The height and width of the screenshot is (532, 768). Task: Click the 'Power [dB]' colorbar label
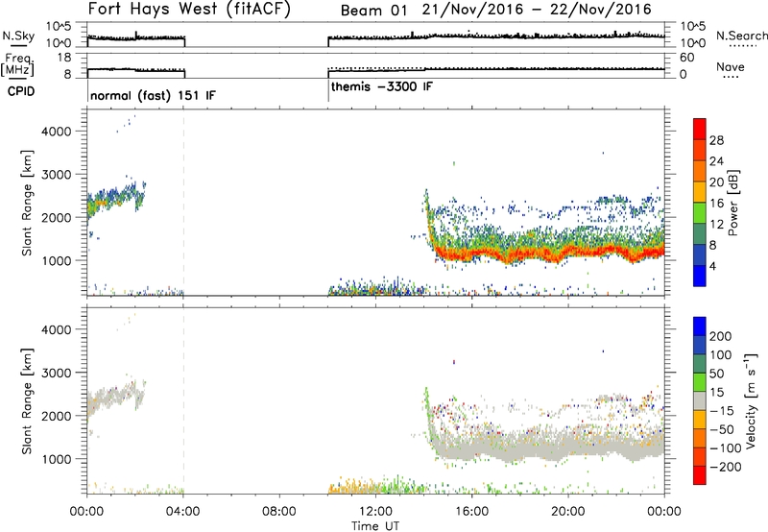(x=732, y=203)
